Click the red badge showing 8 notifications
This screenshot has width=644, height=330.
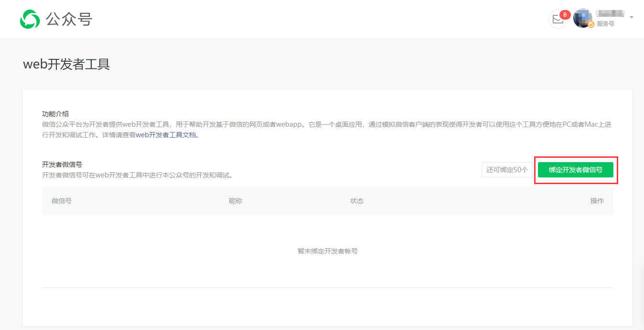click(x=565, y=14)
